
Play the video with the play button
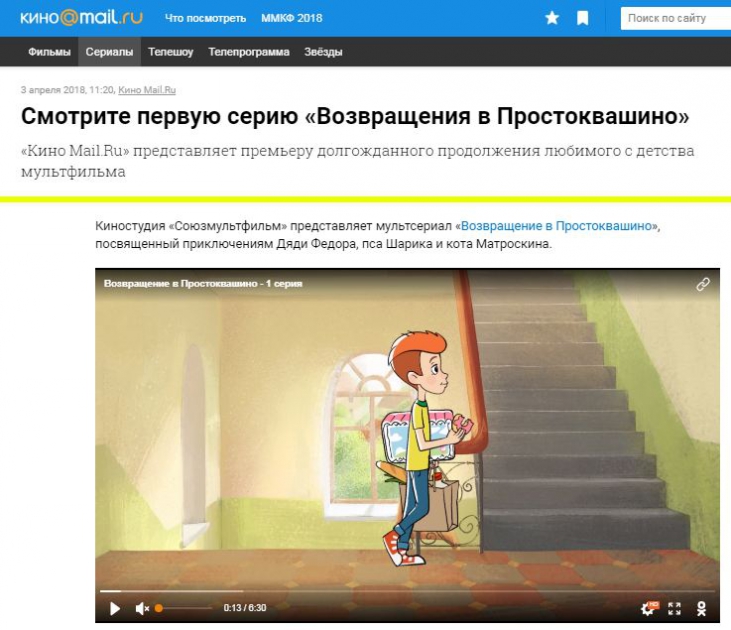tap(115, 608)
